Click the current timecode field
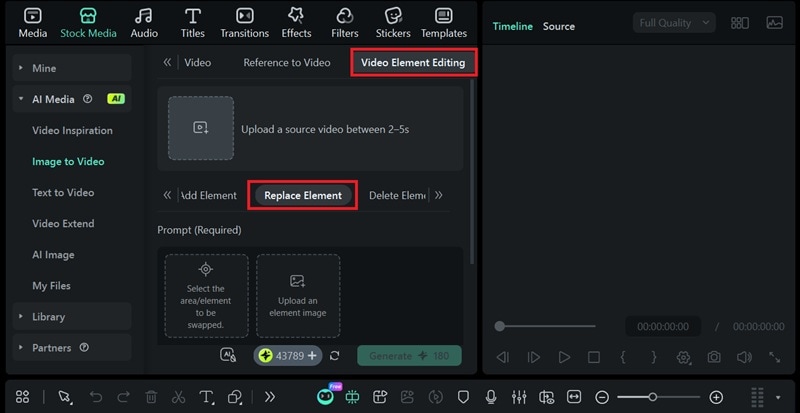800x413 pixels. 663,327
